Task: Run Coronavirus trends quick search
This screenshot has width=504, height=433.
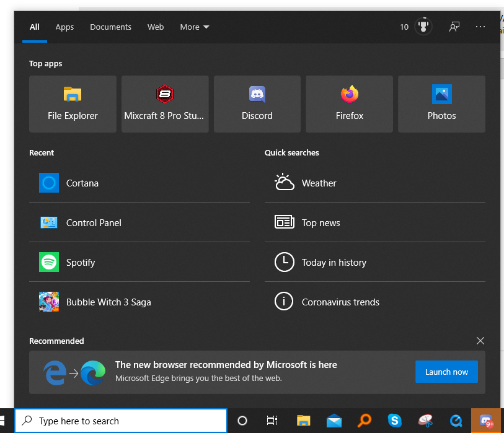Action: pos(375,302)
